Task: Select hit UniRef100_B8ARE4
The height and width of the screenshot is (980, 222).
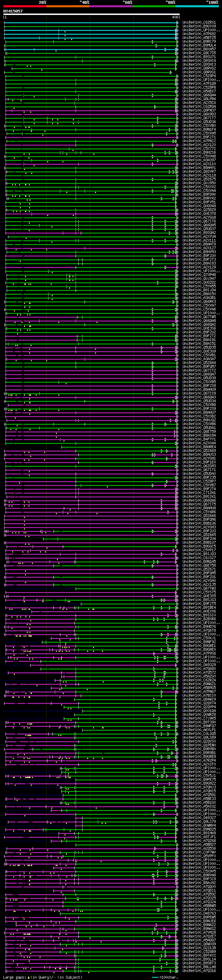Action: click(199, 447)
